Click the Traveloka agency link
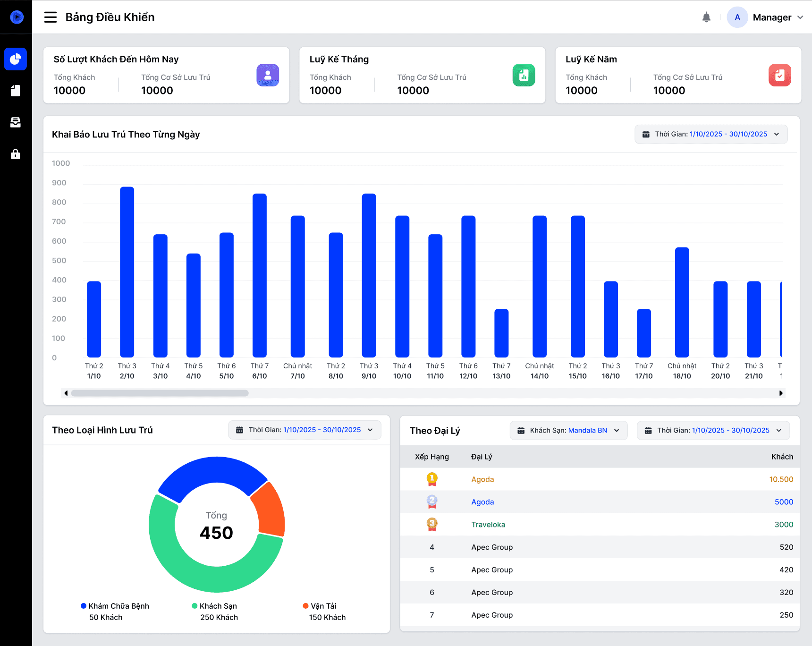This screenshot has height=646, width=812. (x=488, y=525)
